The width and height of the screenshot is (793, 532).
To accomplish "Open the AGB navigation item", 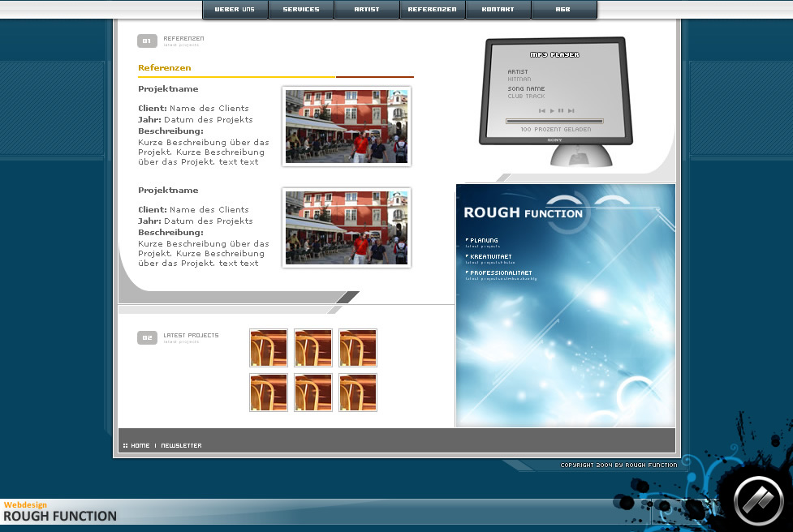I will tap(563, 10).
